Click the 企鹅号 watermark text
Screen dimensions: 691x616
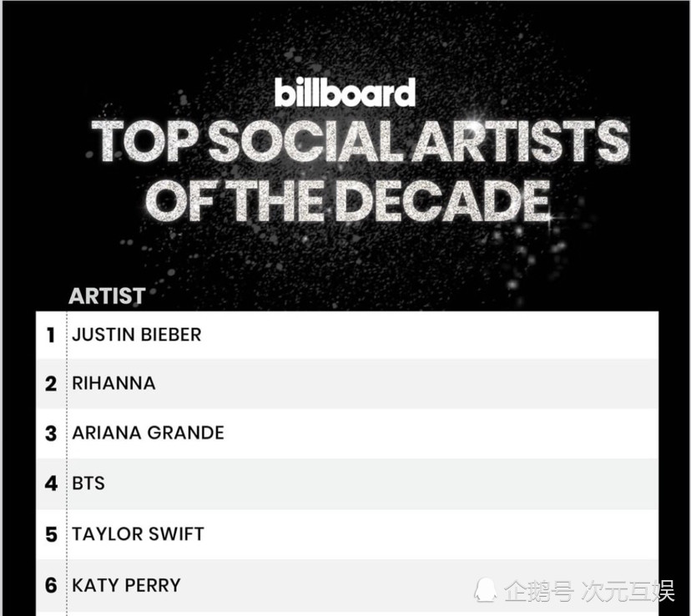[x=538, y=591]
